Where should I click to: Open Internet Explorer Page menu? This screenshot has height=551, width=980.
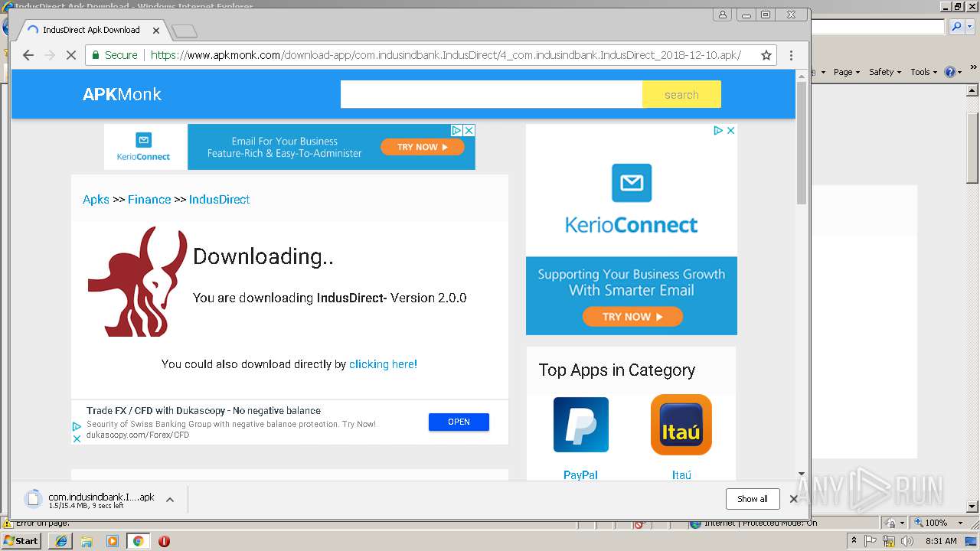point(846,72)
